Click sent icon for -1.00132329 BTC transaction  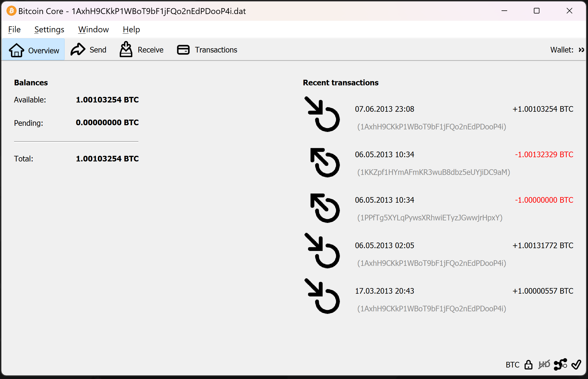[325, 163]
